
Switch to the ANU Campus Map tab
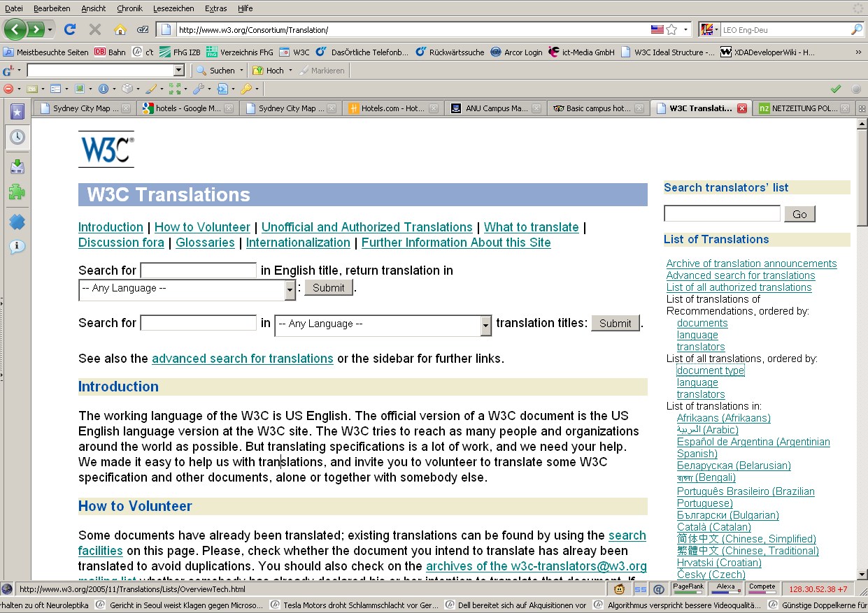click(x=496, y=108)
